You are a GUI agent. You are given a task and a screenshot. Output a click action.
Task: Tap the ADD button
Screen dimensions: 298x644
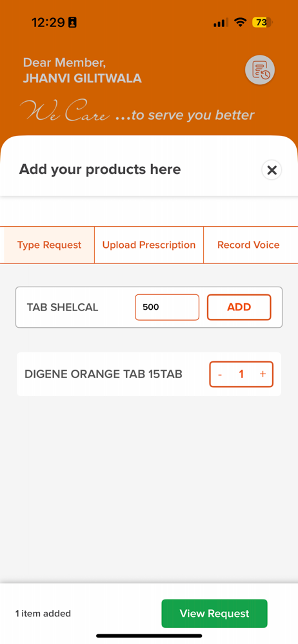click(239, 307)
